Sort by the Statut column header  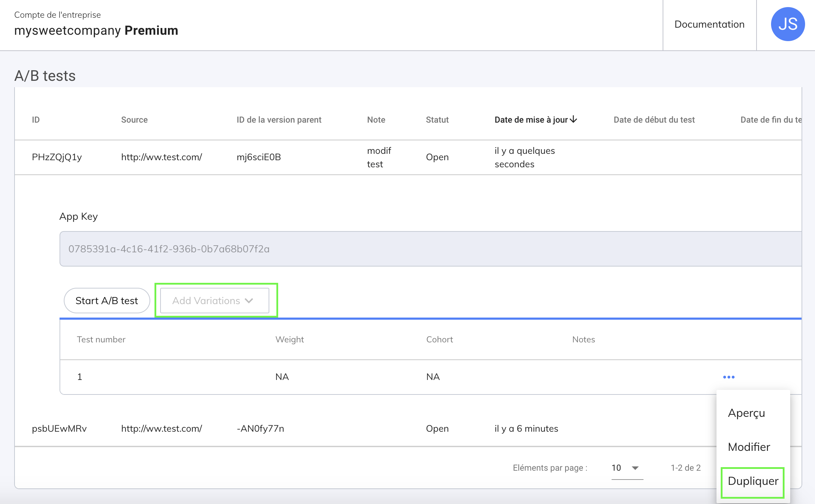pyautogui.click(x=437, y=120)
